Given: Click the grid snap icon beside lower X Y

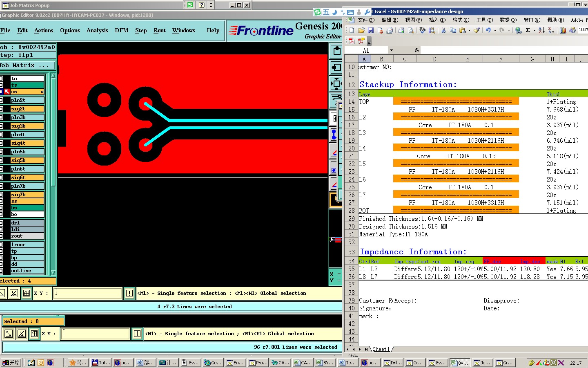Looking at the screenshot, I should (x=34, y=334).
